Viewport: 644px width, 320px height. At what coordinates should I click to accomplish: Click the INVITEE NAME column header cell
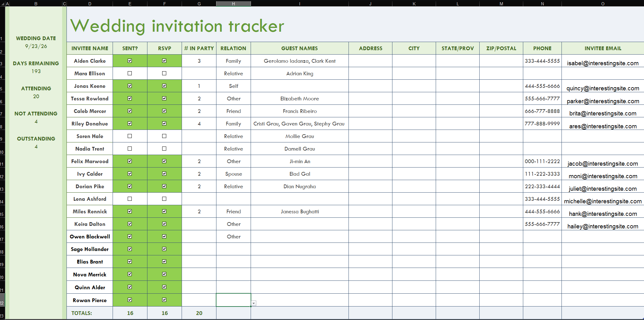coord(90,48)
